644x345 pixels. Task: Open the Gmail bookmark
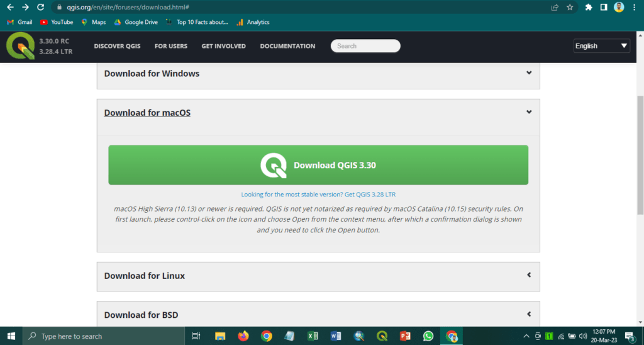click(19, 22)
